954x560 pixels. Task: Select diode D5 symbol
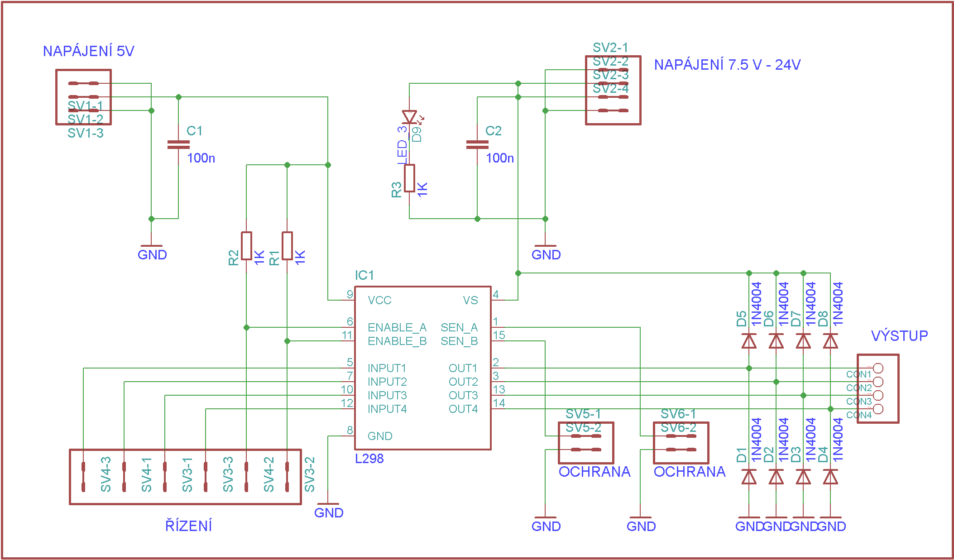point(749,340)
